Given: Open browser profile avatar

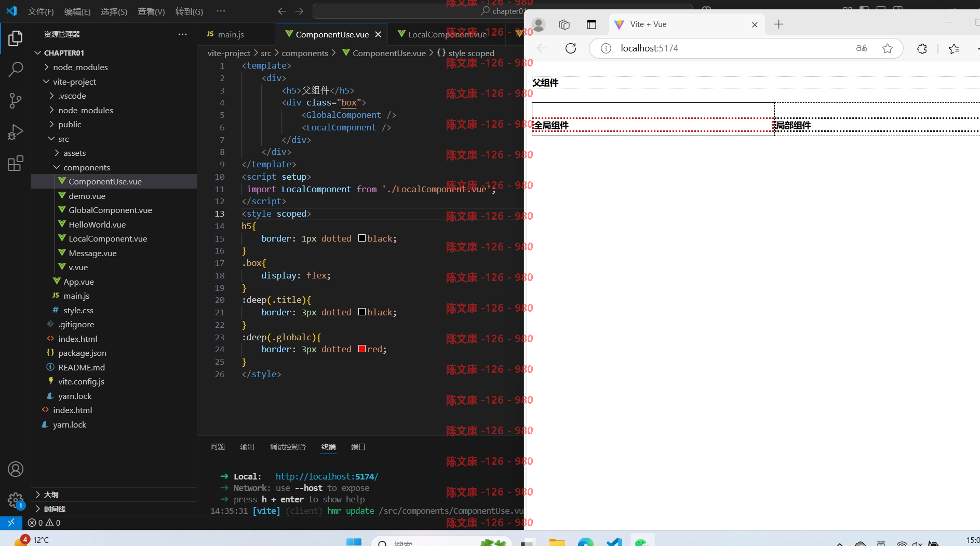Looking at the screenshot, I should pyautogui.click(x=539, y=24).
